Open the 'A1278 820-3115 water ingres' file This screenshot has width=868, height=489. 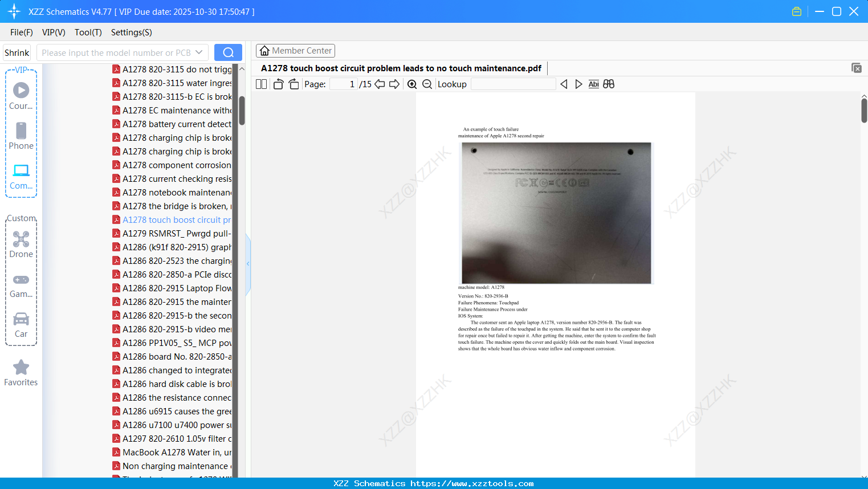click(172, 83)
